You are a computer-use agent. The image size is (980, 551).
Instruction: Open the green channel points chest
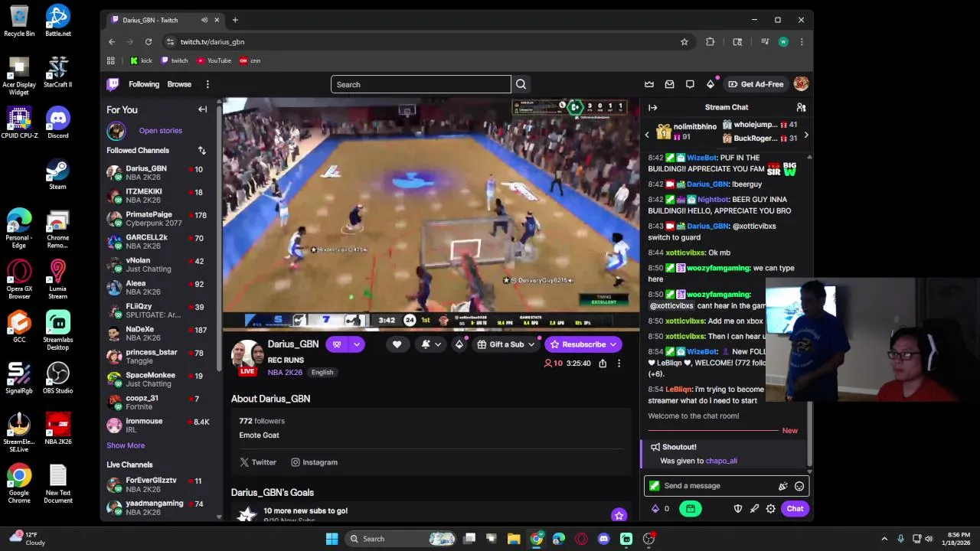(x=690, y=509)
